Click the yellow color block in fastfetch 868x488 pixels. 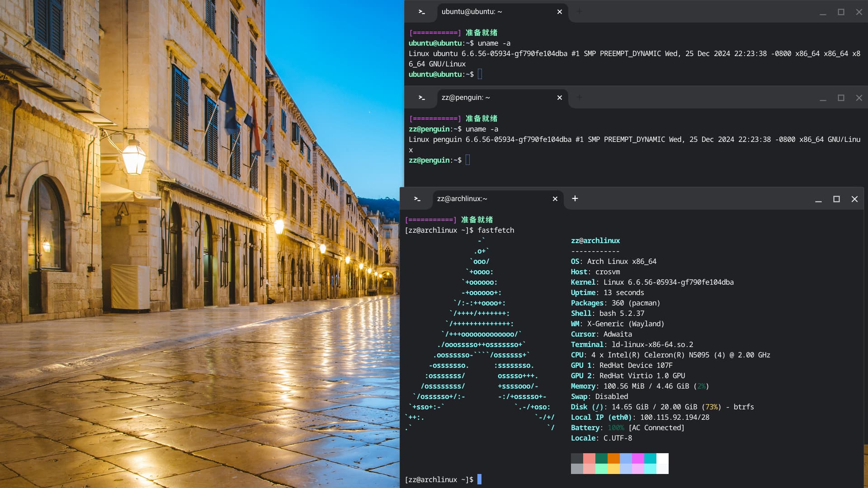pos(613,469)
